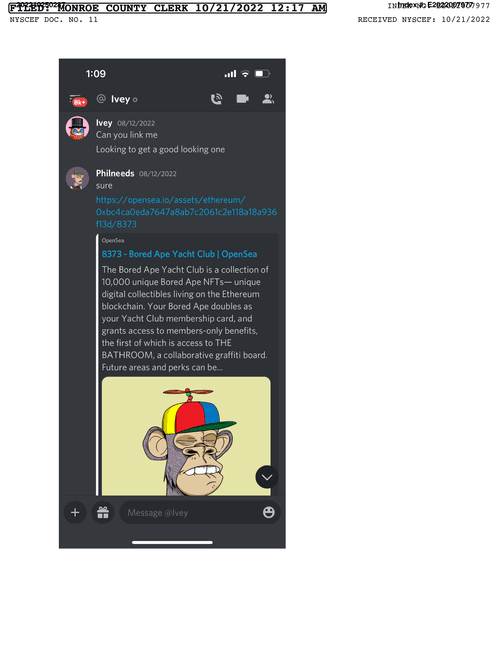Tap the Philneeds username on message
Image resolution: width=500 pixels, height=645 pixels.
pos(115,173)
